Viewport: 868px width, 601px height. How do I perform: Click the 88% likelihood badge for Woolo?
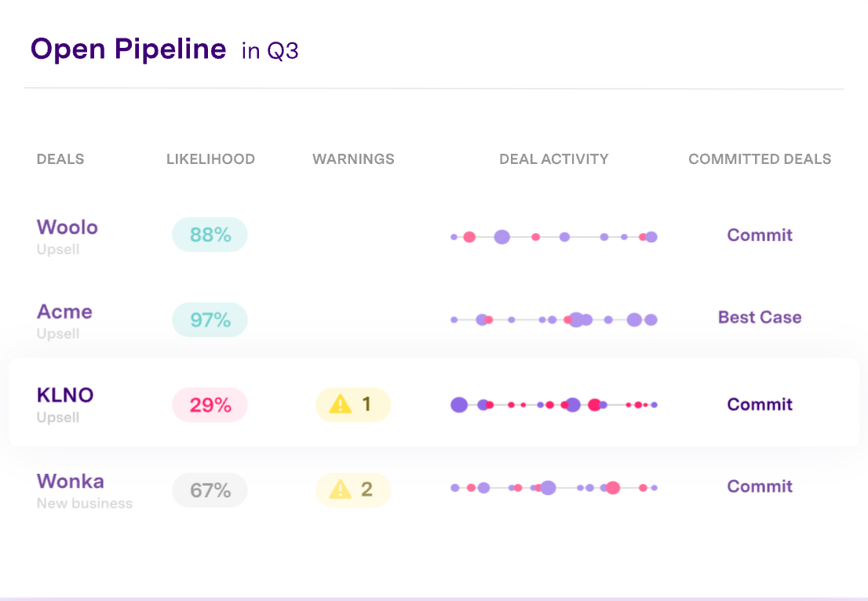click(209, 235)
